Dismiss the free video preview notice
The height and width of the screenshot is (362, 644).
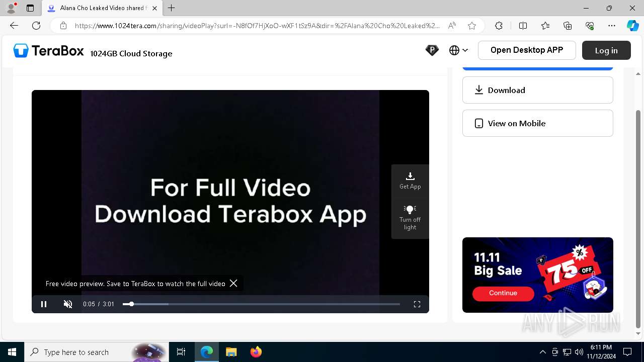point(233,284)
